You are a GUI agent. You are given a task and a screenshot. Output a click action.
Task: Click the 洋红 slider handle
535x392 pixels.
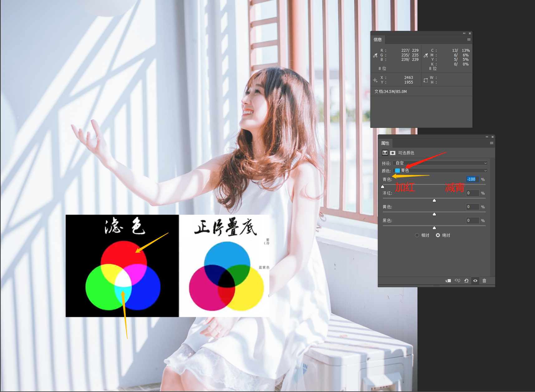tap(434, 200)
